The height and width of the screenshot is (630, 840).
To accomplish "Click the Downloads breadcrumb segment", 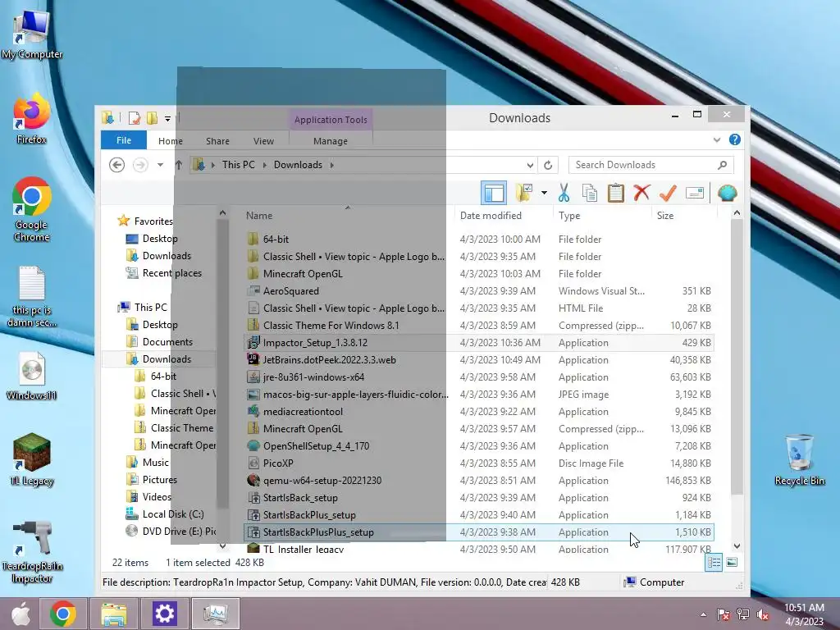I will 298,165.
